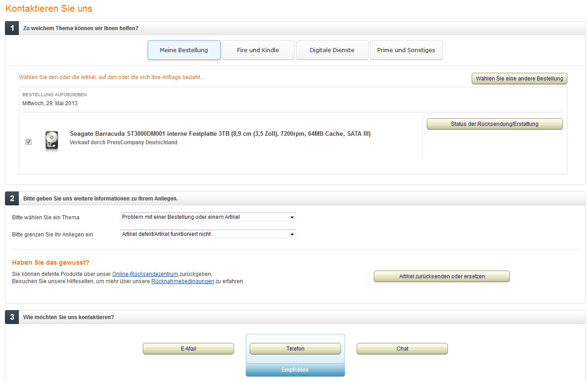
Task: Click the Mittwoch, 29. Mai 2013 date
Action: pyautogui.click(x=50, y=103)
